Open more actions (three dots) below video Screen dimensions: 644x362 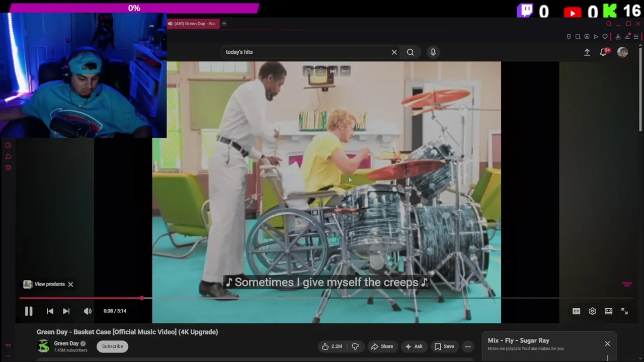[x=468, y=346]
